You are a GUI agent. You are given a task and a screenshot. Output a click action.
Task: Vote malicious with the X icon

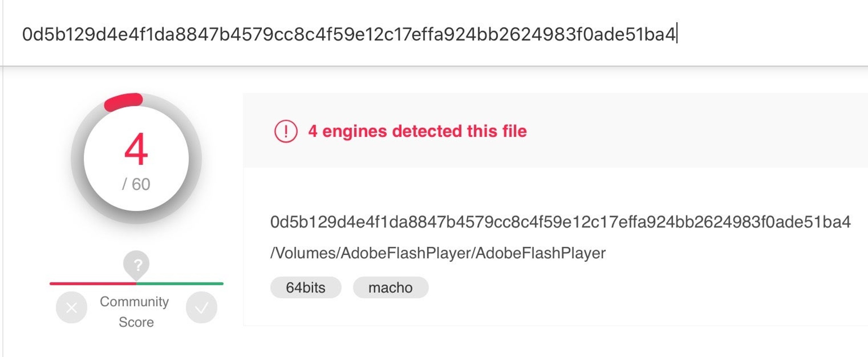(x=72, y=307)
